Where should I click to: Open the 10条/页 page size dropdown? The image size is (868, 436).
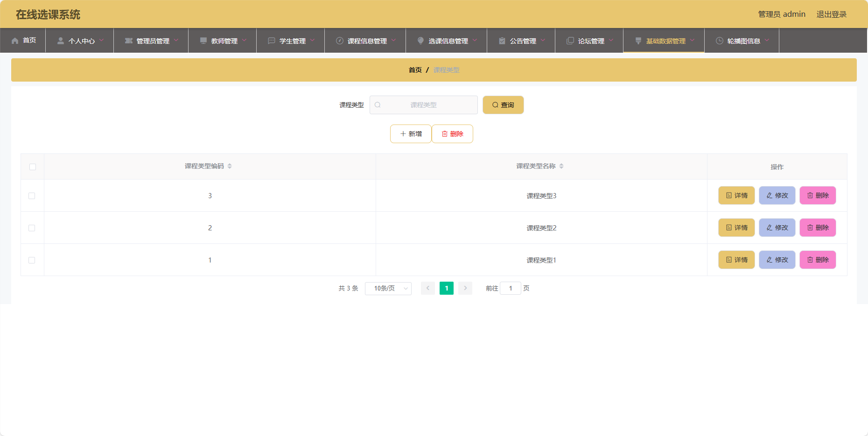coord(388,289)
